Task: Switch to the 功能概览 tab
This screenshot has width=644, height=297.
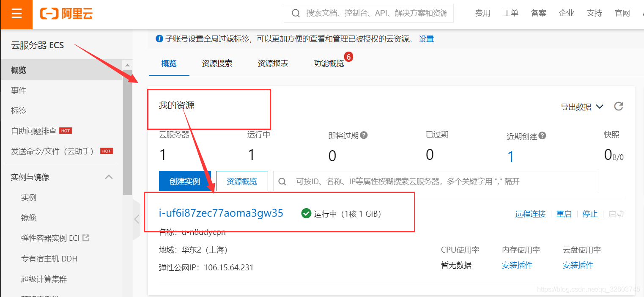Action: pyautogui.click(x=329, y=63)
